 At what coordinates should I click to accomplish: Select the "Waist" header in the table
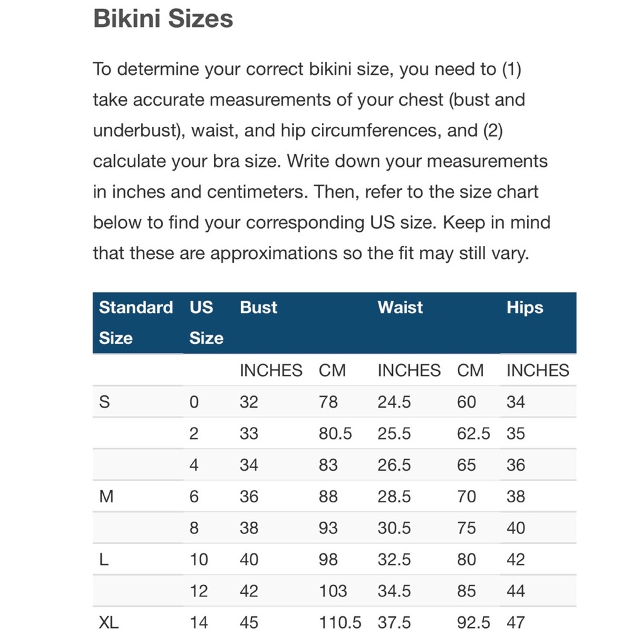pos(401,308)
